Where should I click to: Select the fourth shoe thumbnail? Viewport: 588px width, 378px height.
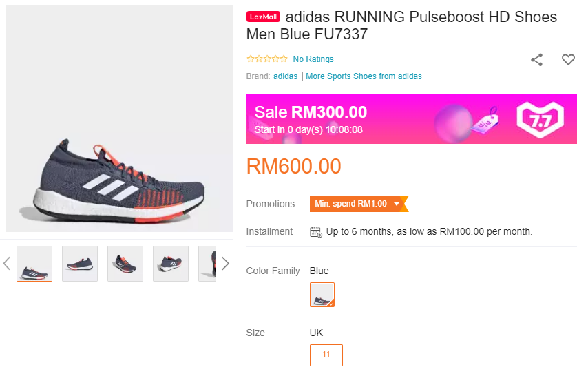pyautogui.click(x=171, y=264)
